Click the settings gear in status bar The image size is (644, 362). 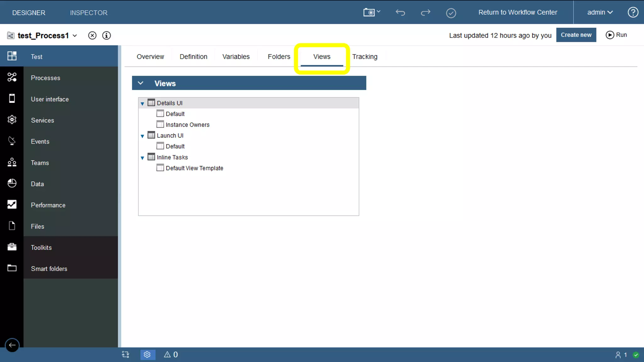(147, 354)
